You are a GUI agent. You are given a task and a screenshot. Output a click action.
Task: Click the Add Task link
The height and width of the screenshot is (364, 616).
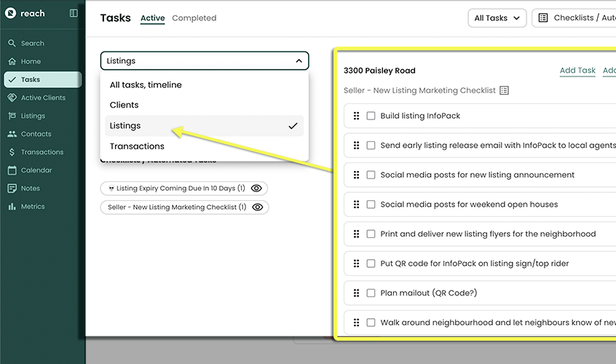(577, 71)
